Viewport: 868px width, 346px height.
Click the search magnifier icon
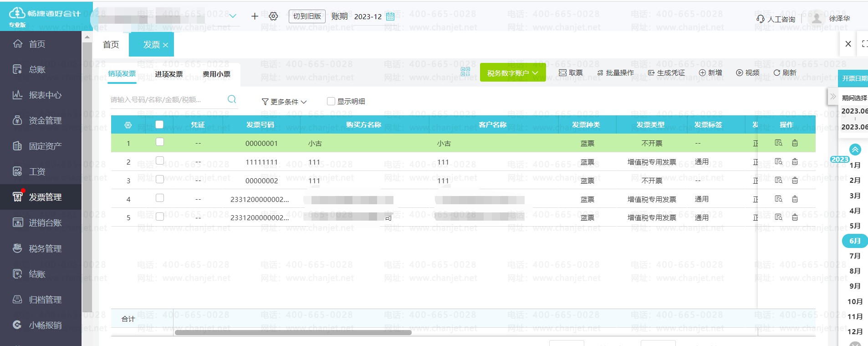(232, 99)
